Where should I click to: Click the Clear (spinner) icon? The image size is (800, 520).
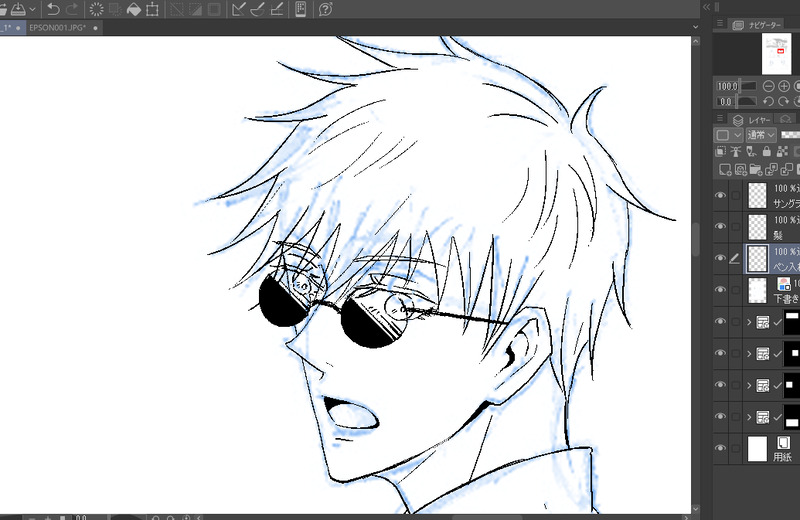tap(96, 9)
